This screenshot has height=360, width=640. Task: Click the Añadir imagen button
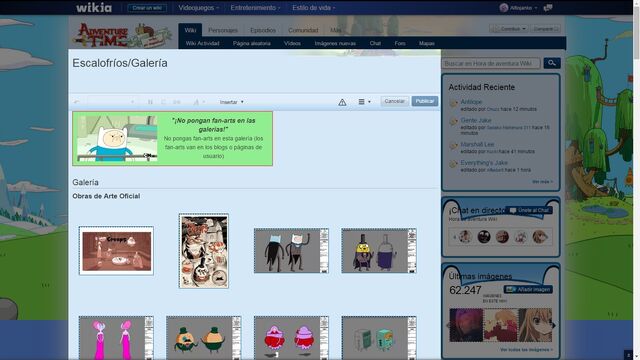[x=528, y=289]
